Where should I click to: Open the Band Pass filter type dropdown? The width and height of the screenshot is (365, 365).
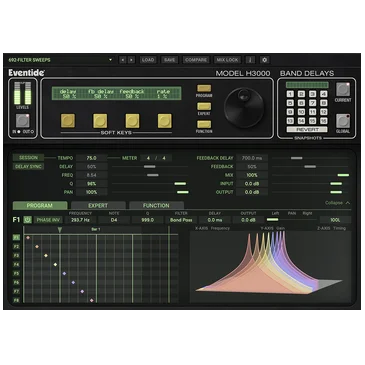[181, 220]
